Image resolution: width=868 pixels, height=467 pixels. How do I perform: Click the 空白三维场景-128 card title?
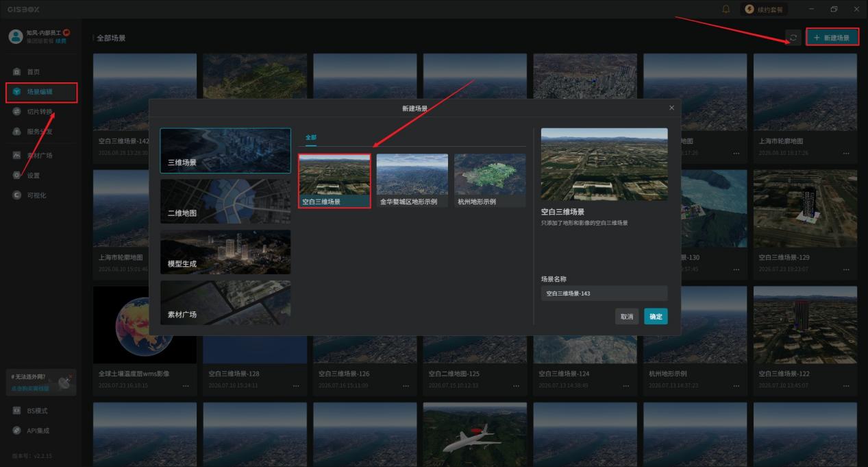click(234, 374)
